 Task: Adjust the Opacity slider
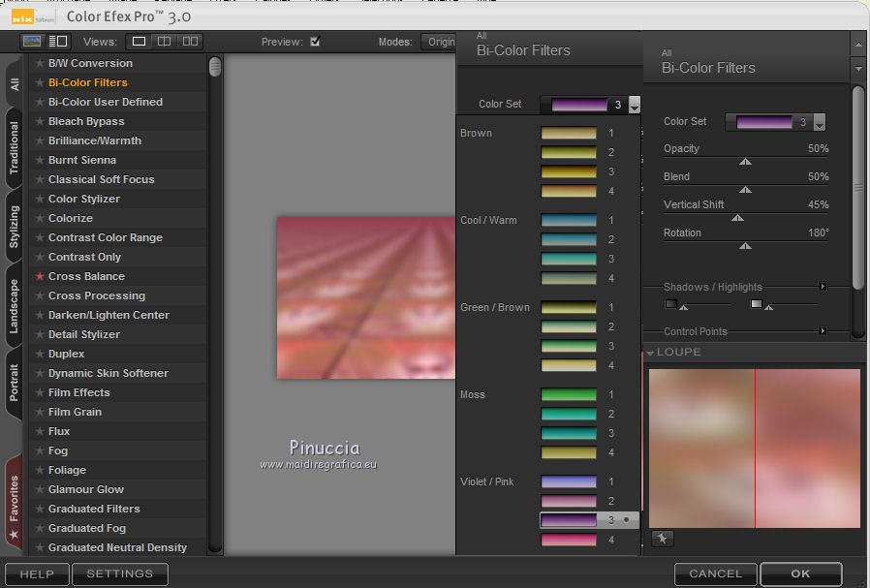click(x=745, y=162)
